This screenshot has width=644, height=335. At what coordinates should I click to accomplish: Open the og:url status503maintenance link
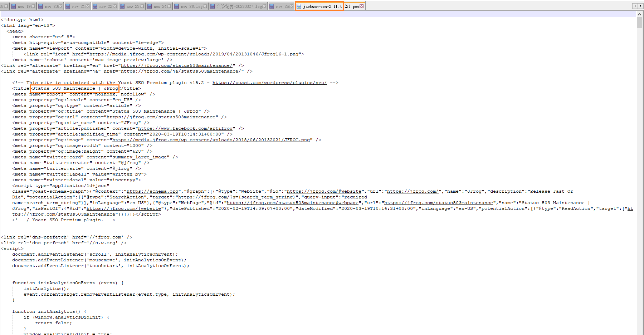pyautogui.click(x=161, y=117)
